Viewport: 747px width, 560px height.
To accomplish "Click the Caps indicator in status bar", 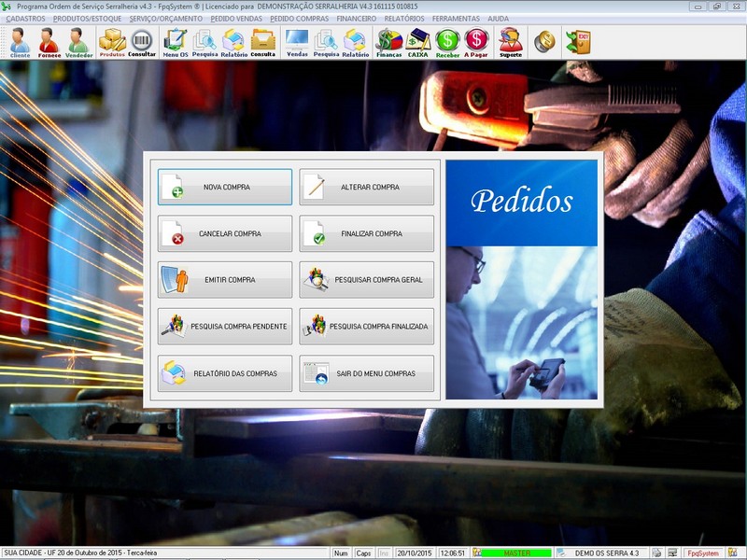I will (x=363, y=553).
